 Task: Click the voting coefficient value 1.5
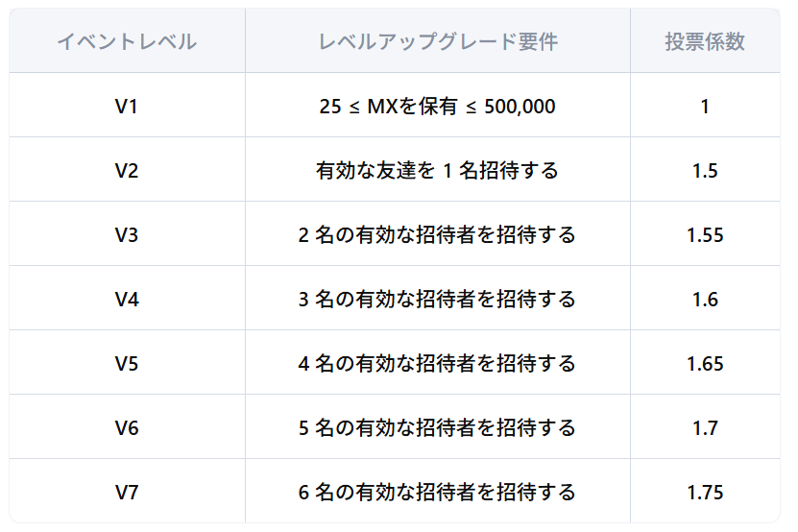click(705, 170)
